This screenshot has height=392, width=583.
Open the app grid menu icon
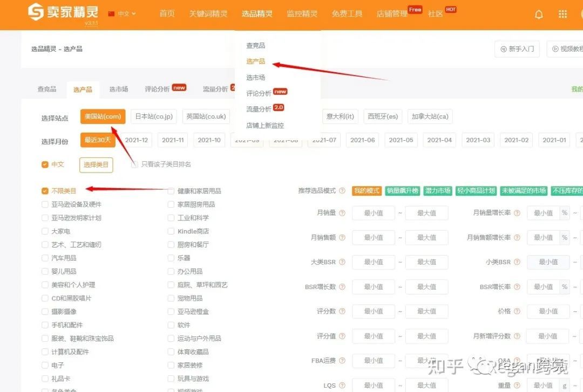(562, 14)
